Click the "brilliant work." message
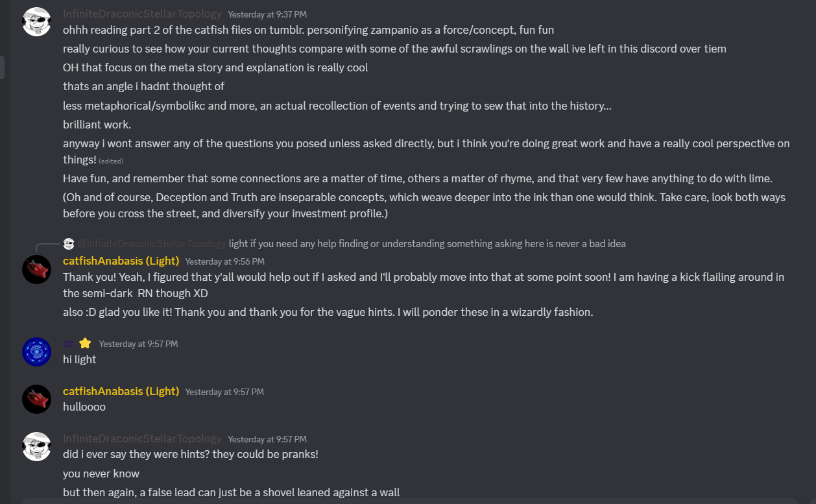 tap(97, 125)
